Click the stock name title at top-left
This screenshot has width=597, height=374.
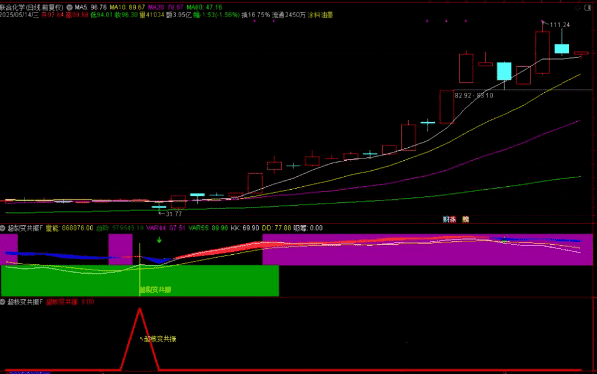[x=32, y=7]
